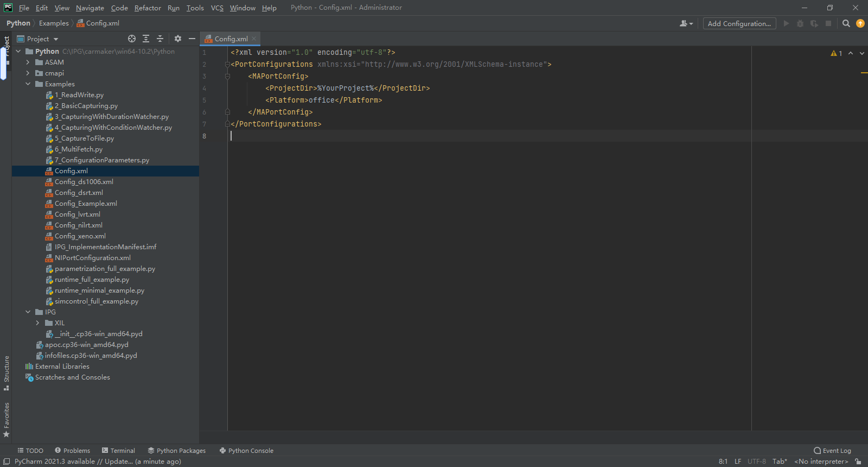The image size is (868, 467).
Task: Click the LF line separator widget
Action: point(738,462)
